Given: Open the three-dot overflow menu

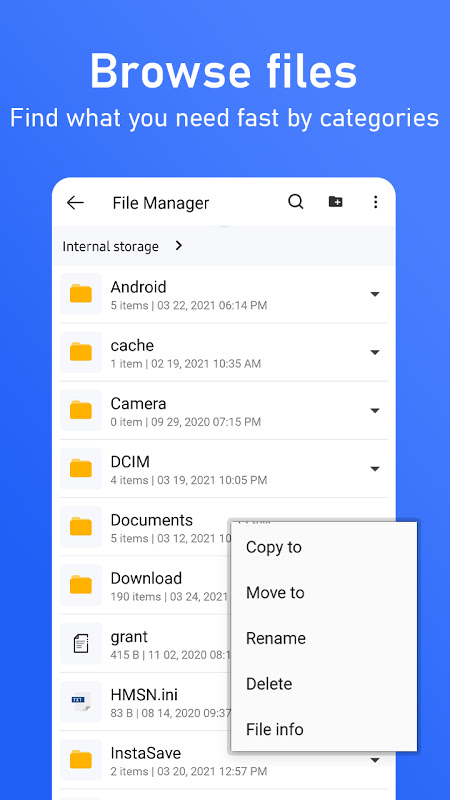Looking at the screenshot, I should pyautogui.click(x=375, y=202).
